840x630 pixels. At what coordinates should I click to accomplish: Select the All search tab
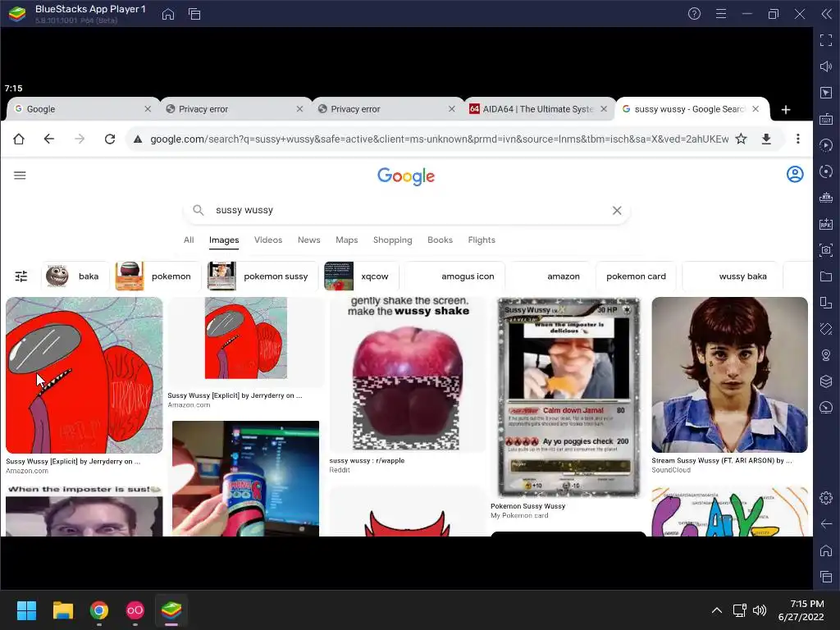pos(189,240)
